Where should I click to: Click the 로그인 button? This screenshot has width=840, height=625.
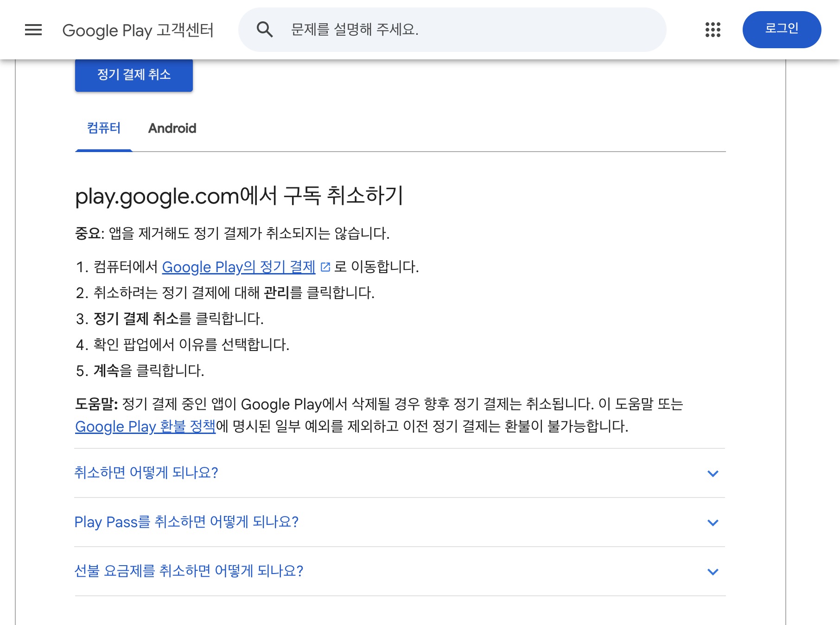(x=782, y=30)
